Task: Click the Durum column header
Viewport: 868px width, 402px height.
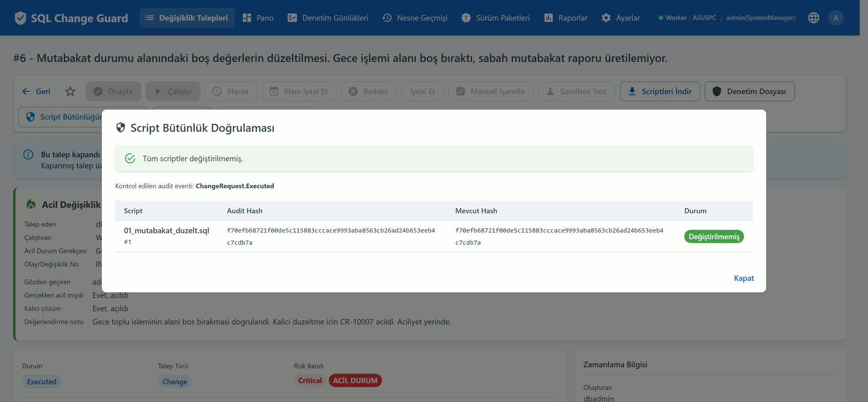Action: 695,211
